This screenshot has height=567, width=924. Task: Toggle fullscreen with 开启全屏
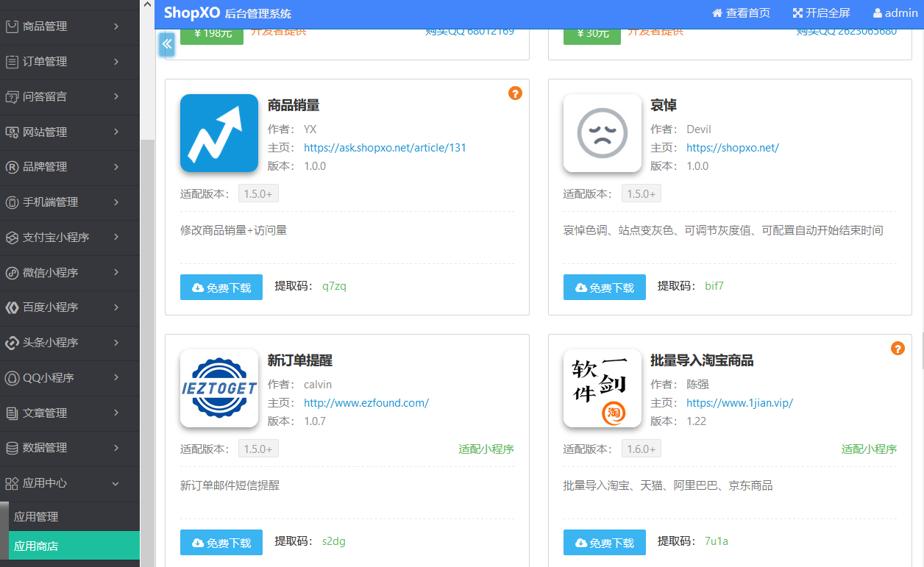point(821,13)
